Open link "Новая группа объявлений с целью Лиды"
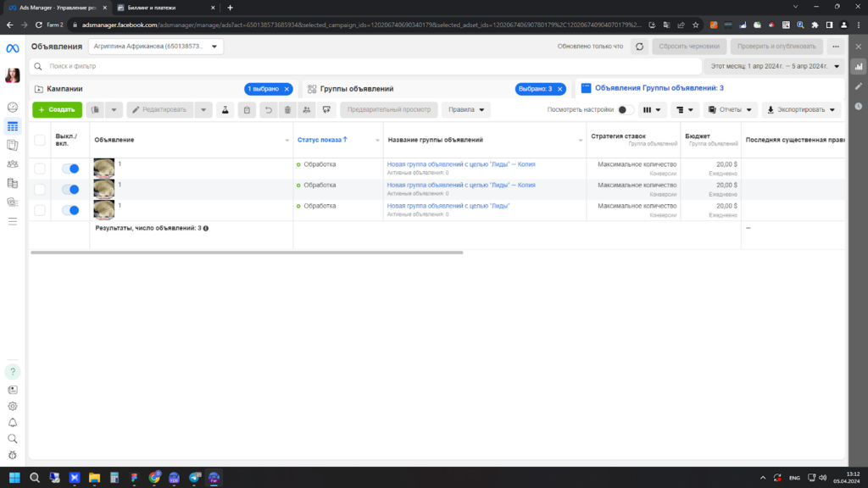The width and height of the screenshot is (868, 488). coord(448,206)
